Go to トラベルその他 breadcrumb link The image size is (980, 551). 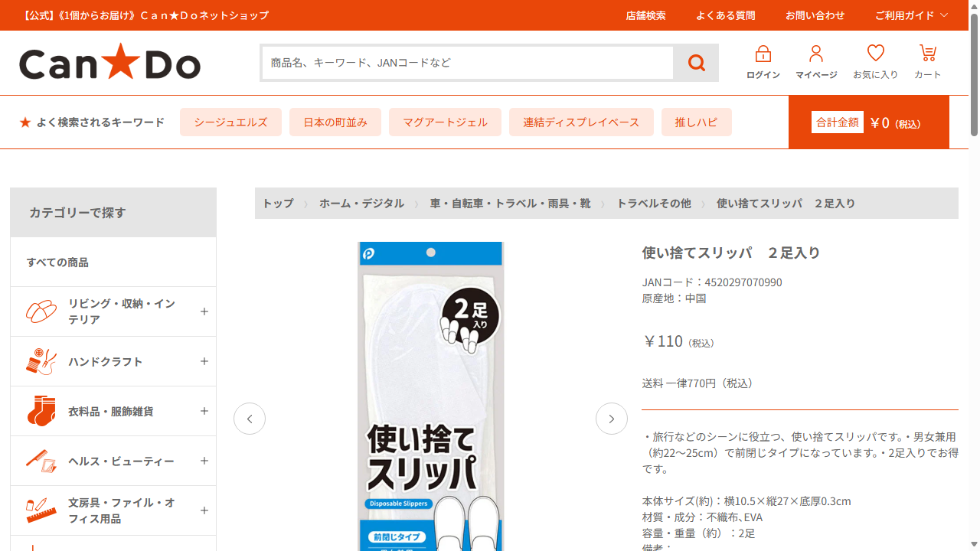[x=654, y=203]
